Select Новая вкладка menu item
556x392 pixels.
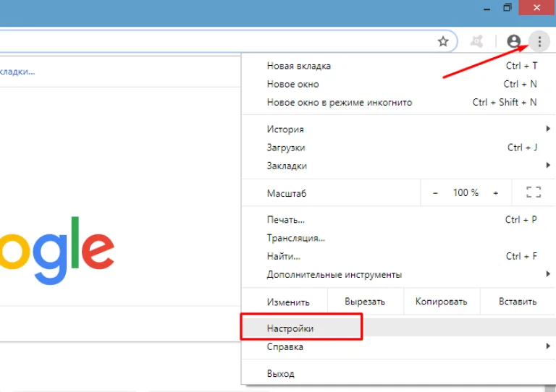pyautogui.click(x=398, y=66)
